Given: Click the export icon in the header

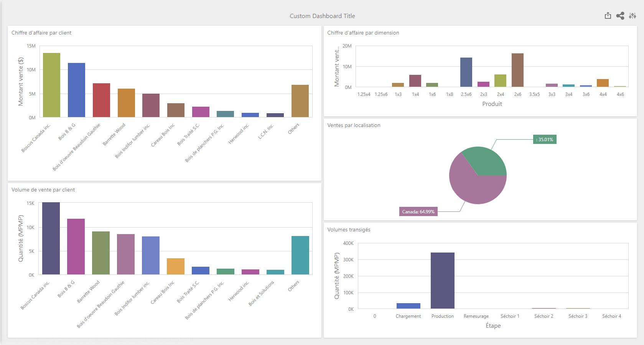Looking at the screenshot, I should 608,16.
